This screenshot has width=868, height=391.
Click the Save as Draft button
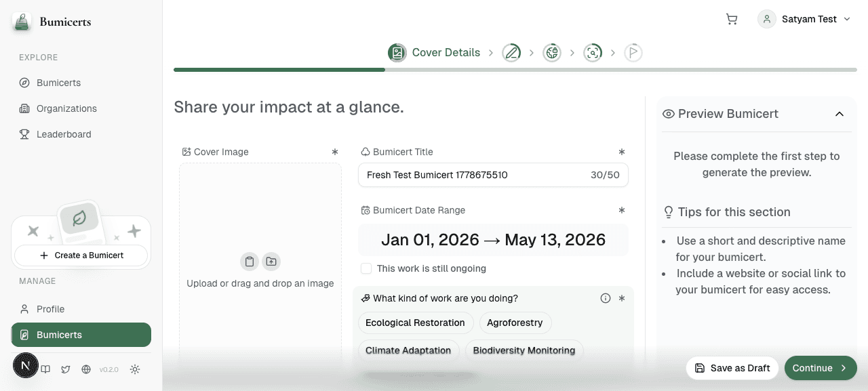coord(732,368)
